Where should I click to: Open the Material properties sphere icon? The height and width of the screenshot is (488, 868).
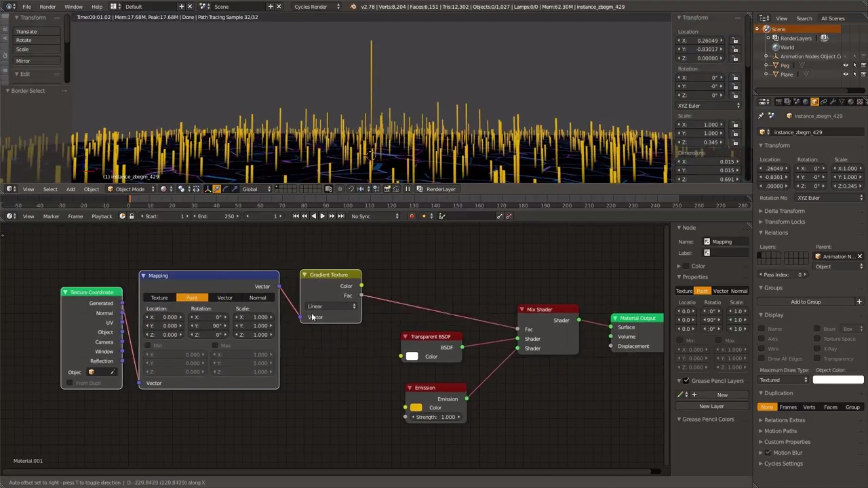pyautogui.click(x=850, y=102)
